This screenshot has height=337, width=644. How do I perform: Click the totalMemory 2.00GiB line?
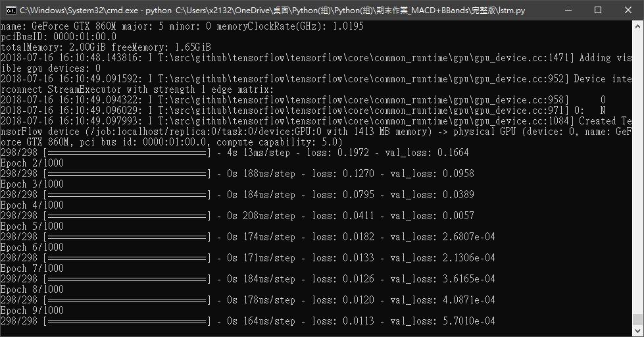106,47
